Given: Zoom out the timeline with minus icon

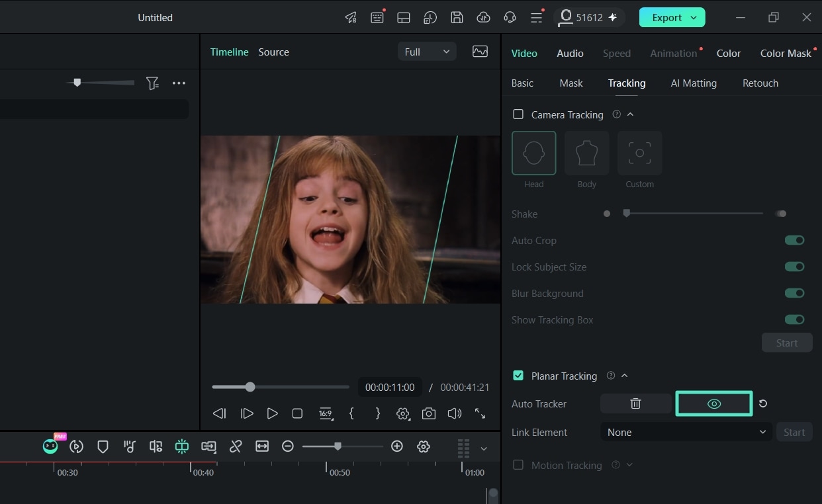Looking at the screenshot, I should click(x=287, y=446).
